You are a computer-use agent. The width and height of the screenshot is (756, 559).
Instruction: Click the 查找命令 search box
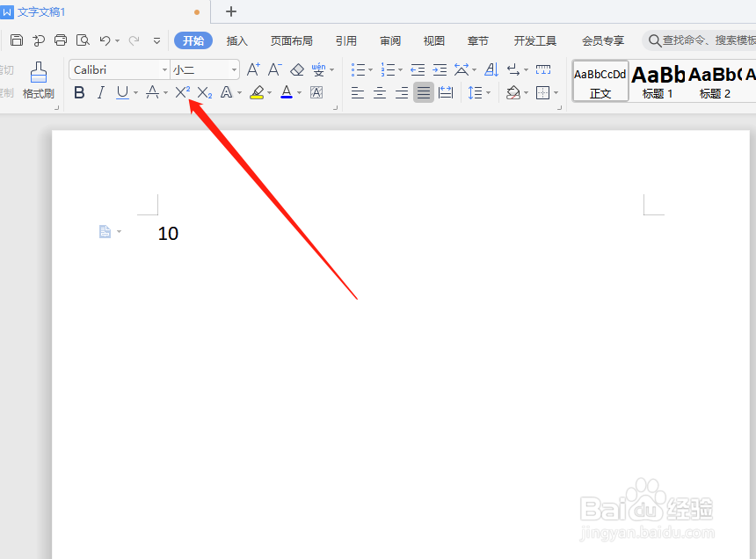pos(694,40)
